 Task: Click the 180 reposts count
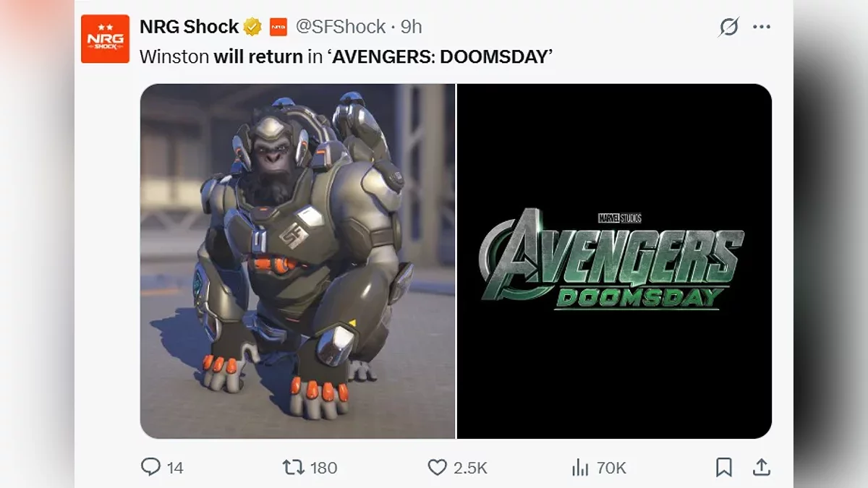tap(323, 468)
